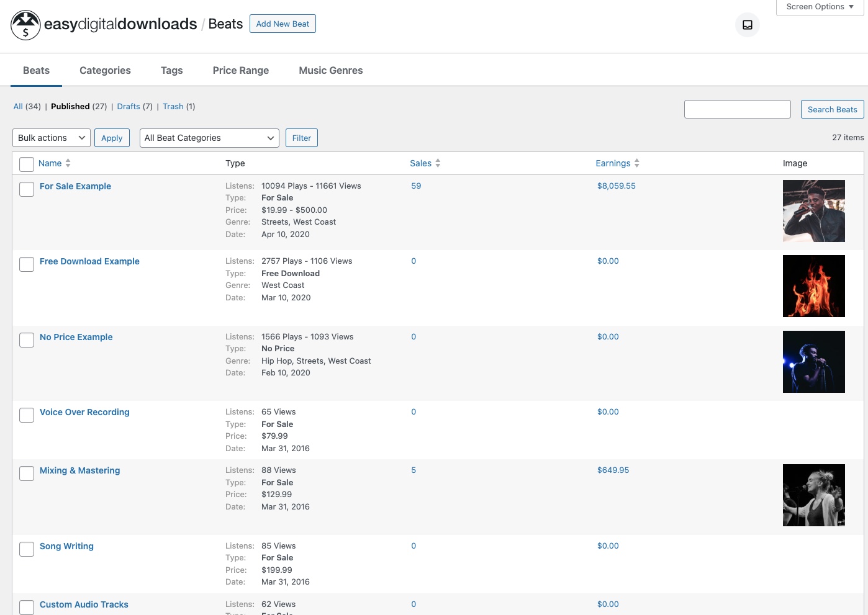
Task: Open the All Beat Categories dropdown
Action: click(x=209, y=138)
